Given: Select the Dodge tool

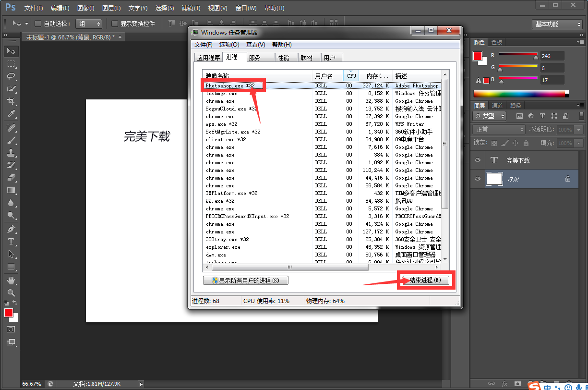Looking at the screenshot, I should [11, 215].
